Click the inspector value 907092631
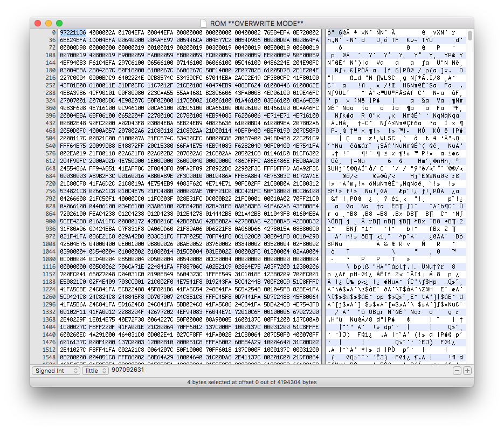 128,370
